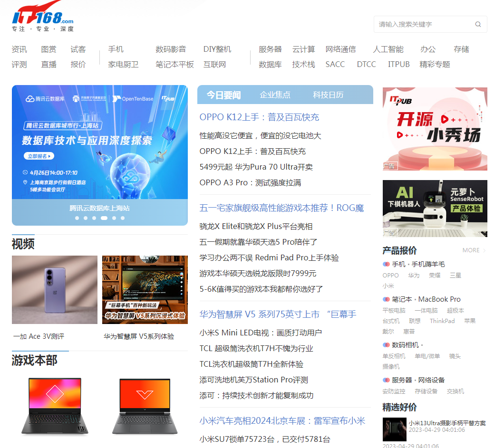This screenshot has width=504, height=448.
Task: Expand 产品报价 with the MORE link
Action: tap(474, 250)
